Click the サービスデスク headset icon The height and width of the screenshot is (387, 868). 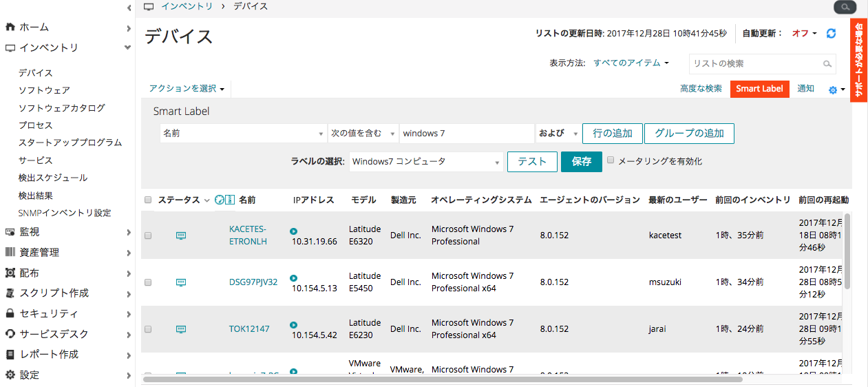[x=10, y=334]
